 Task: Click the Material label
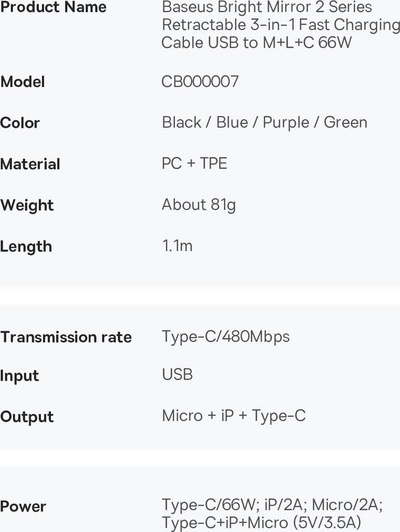30,164
